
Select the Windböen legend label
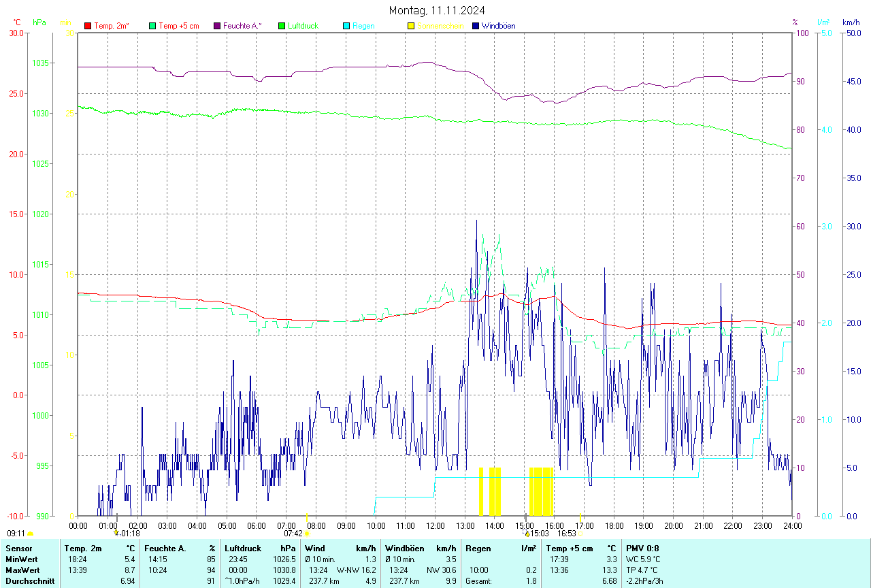coord(498,26)
